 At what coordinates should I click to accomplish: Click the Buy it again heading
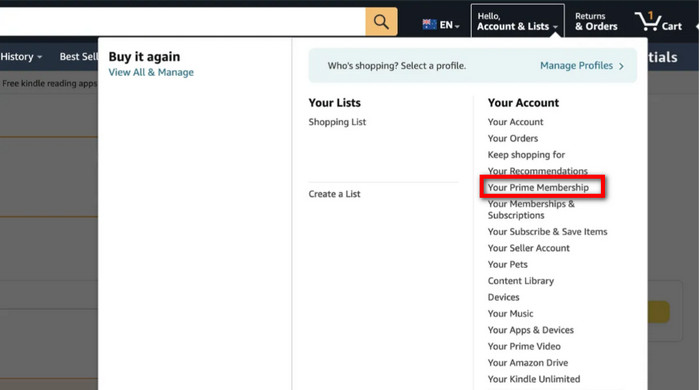point(144,57)
